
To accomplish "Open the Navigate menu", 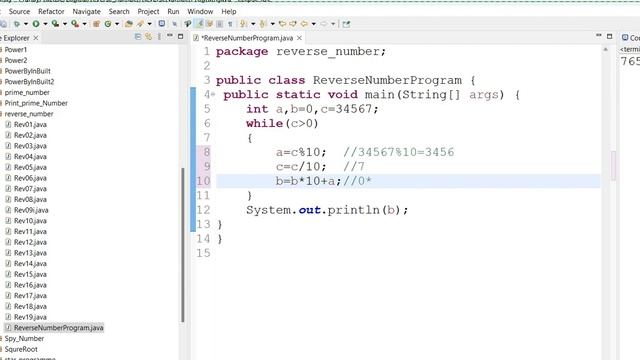I will tap(86, 11).
